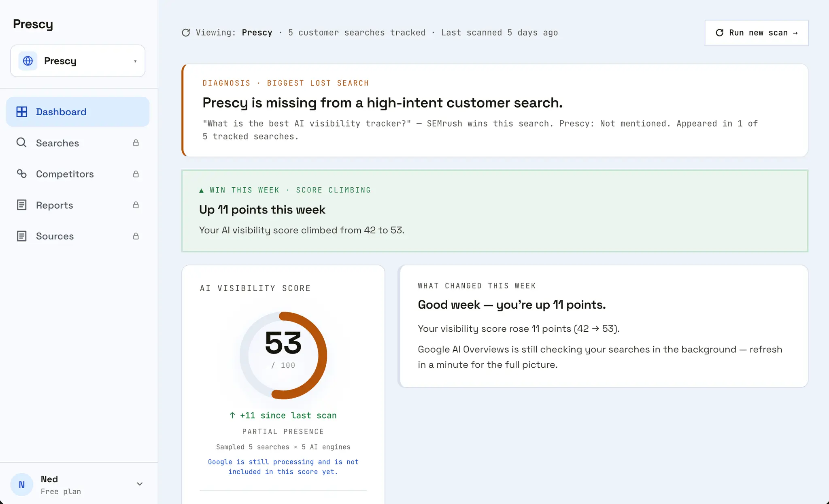Open the Dashboard grid icon

pyautogui.click(x=22, y=112)
